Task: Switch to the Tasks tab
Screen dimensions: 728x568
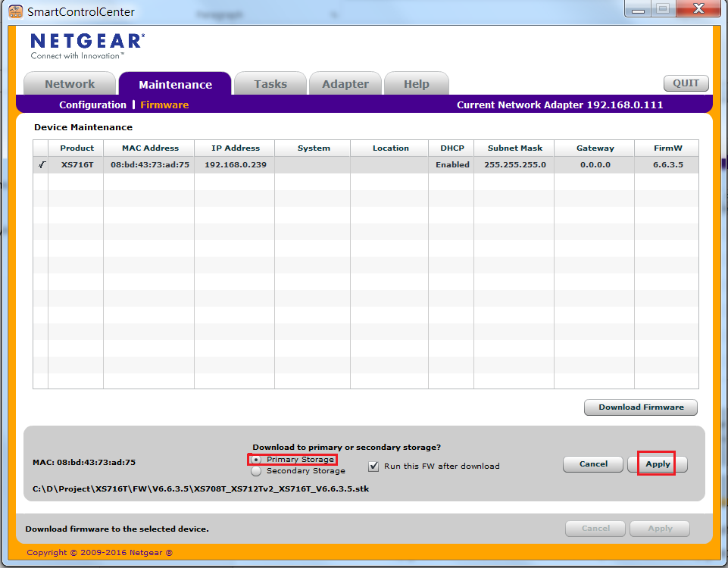Action: pos(270,83)
